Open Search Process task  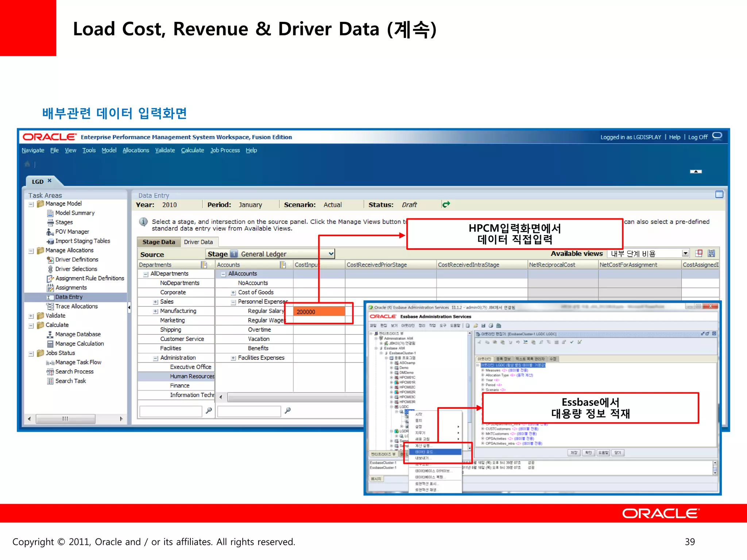(x=74, y=372)
